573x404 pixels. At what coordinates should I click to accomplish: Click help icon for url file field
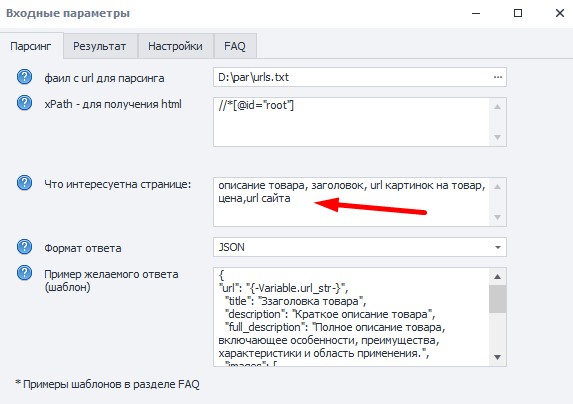(24, 77)
